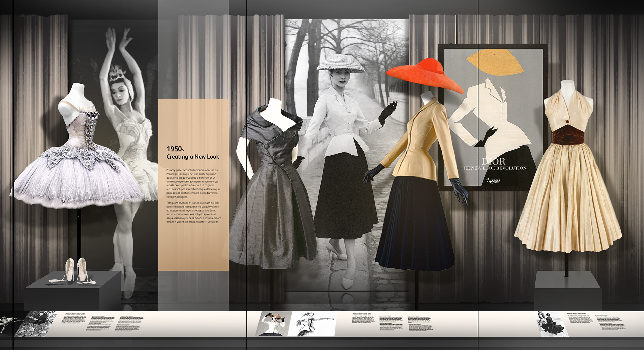The height and width of the screenshot is (350, 644).
Task: Open the Bar suit illustration thumbnail on the shelf
Action: [273, 323]
